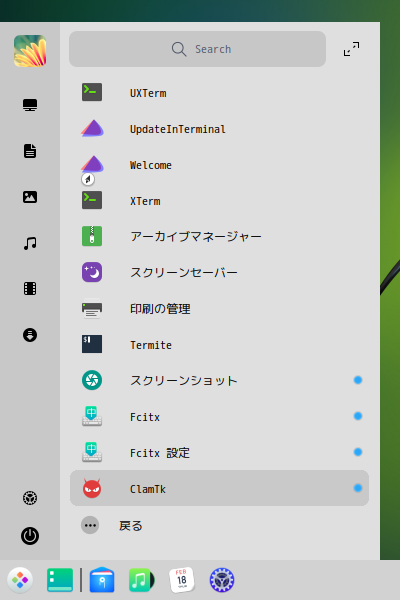Expand launcher to fullscreen mode

tap(351, 49)
